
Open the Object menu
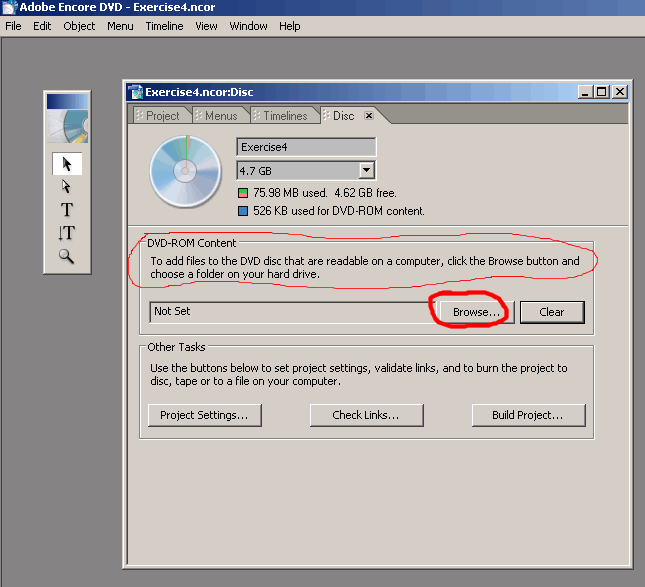click(79, 26)
